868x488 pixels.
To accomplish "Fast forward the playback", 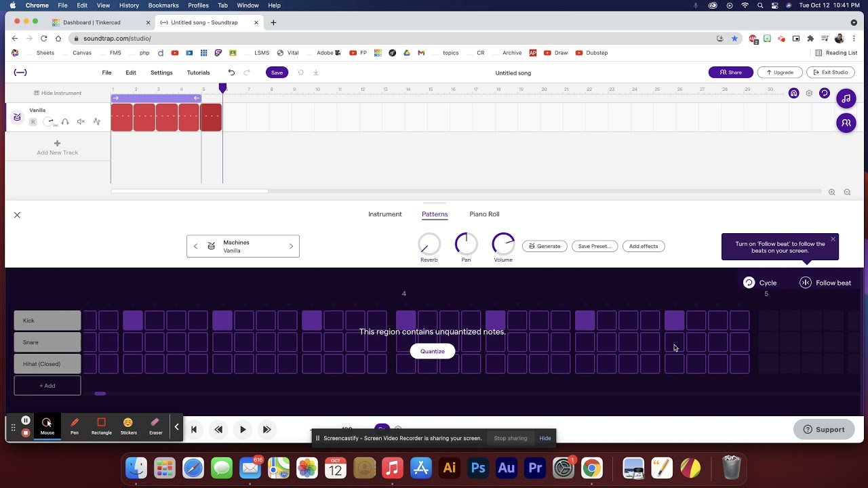I will (267, 429).
